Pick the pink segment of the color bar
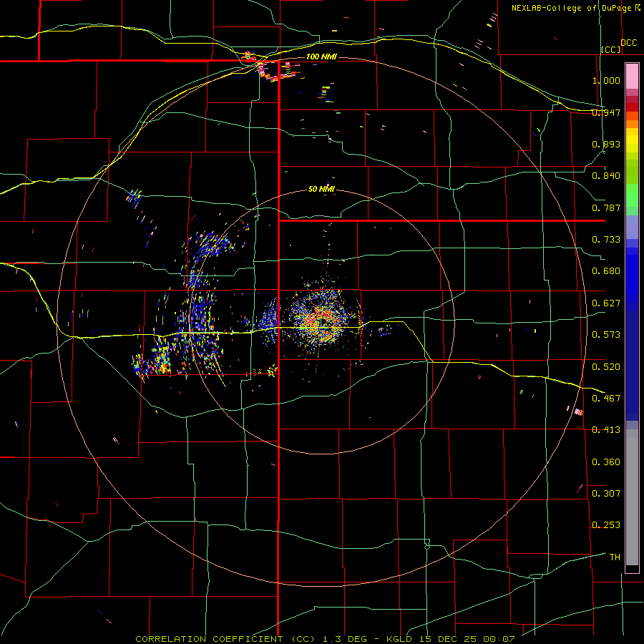644x644 pixels. (x=632, y=77)
